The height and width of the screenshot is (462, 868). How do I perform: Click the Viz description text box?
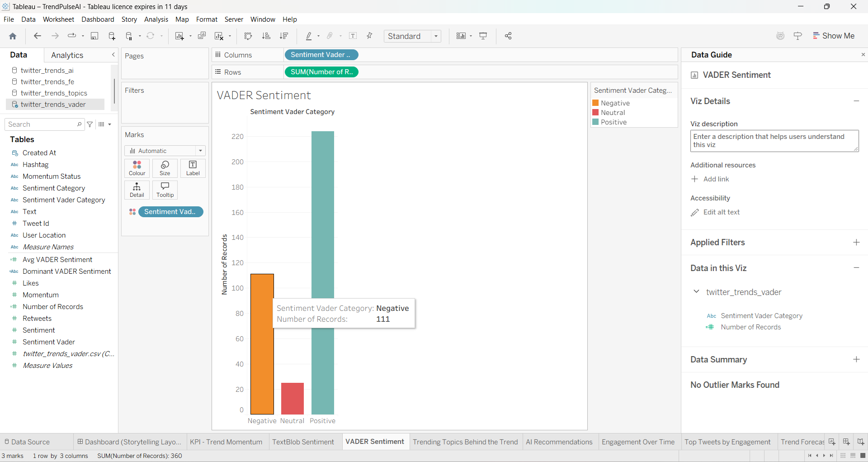pos(774,141)
